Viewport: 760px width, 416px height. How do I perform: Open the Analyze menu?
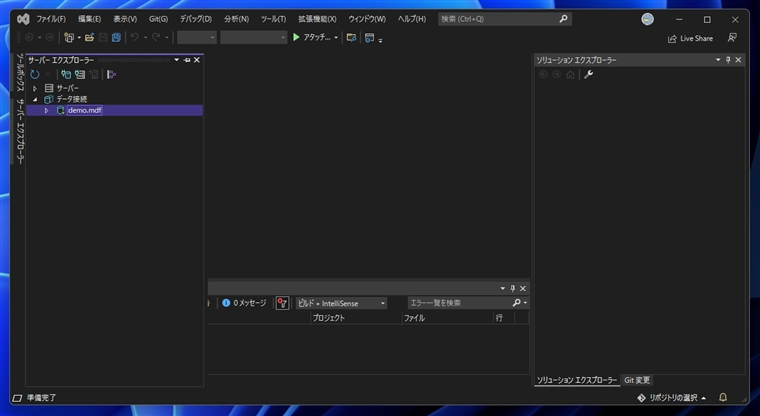pos(236,19)
